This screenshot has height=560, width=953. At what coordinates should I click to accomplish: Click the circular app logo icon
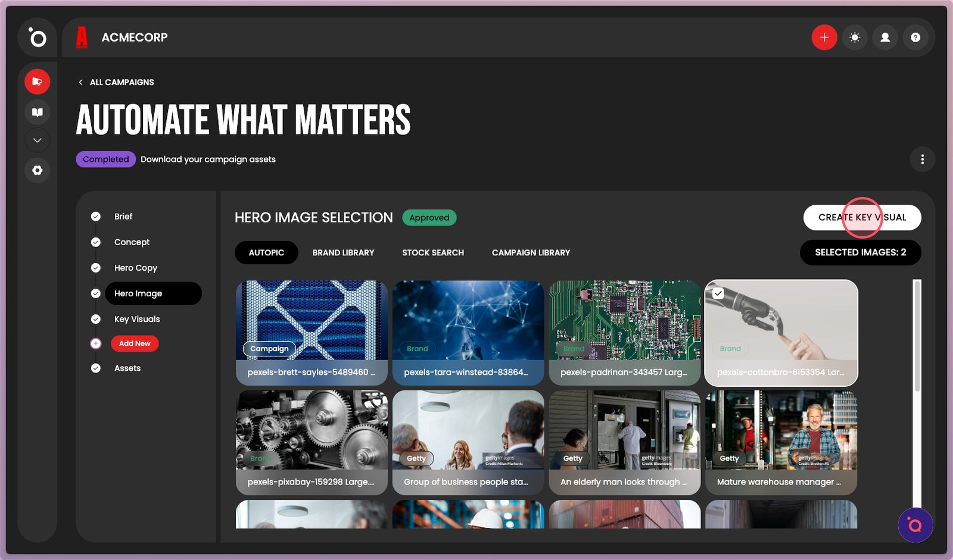point(38,37)
